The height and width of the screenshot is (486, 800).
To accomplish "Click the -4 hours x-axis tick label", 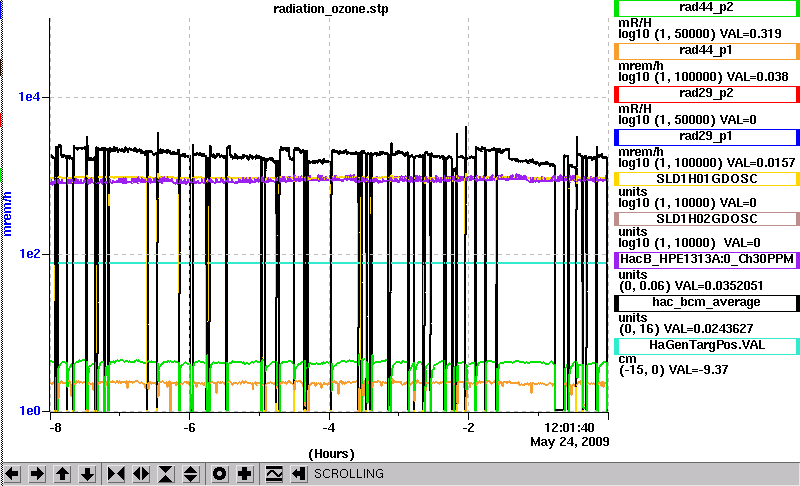I will tap(329, 427).
